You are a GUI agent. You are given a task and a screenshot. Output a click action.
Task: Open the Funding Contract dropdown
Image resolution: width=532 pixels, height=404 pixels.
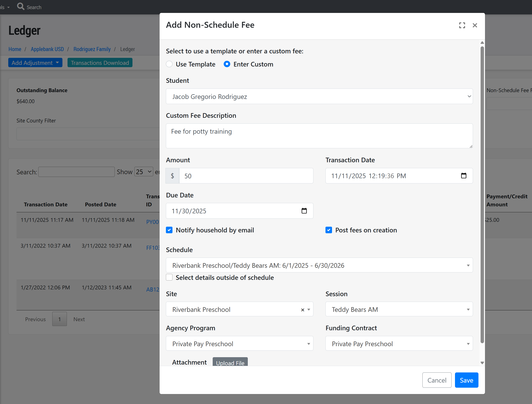coord(399,344)
